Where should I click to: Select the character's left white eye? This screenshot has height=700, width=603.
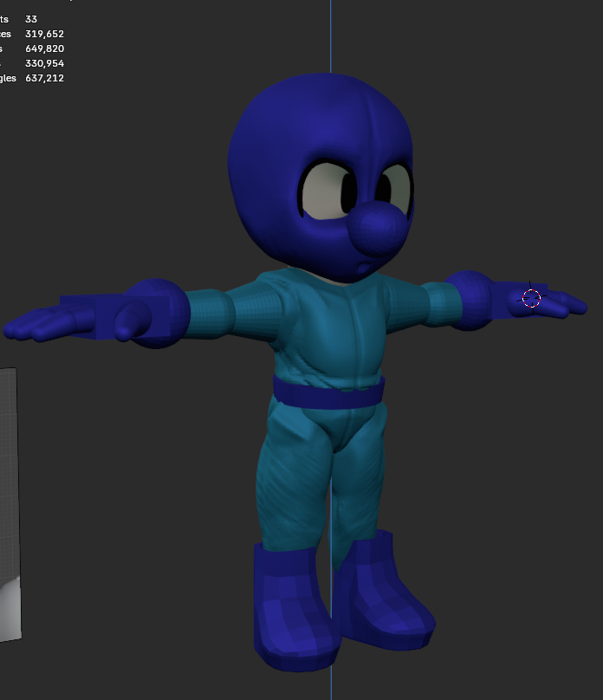tap(325, 191)
